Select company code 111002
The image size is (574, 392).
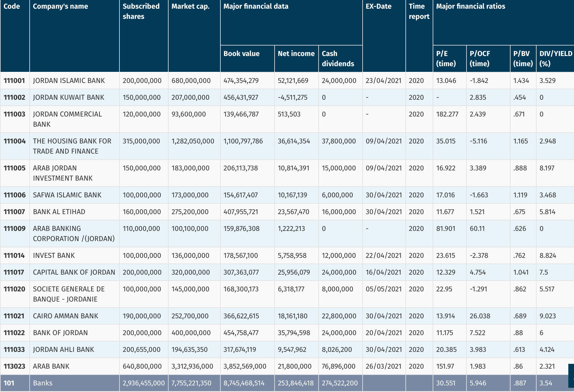pos(14,97)
